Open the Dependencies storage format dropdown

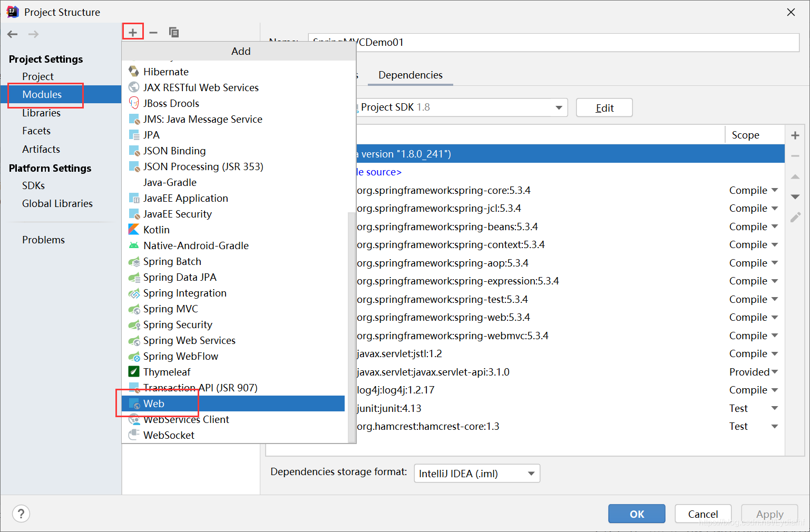coord(477,474)
